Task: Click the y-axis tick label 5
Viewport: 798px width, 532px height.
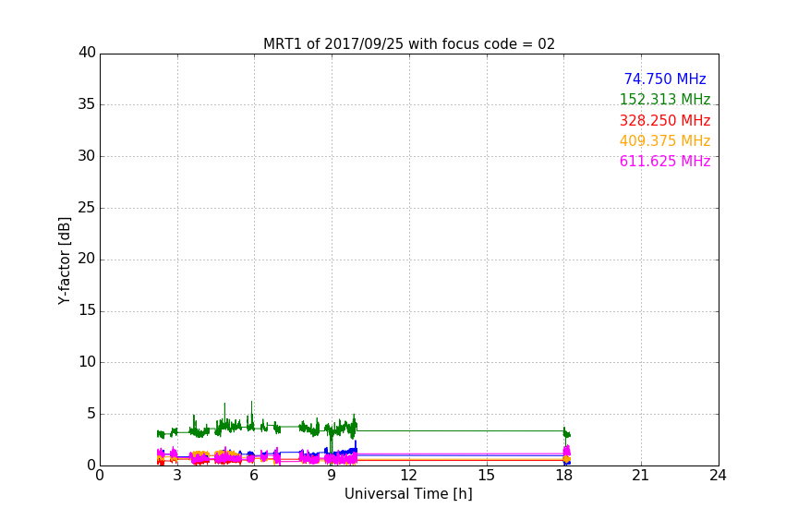Action: pos(91,414)
